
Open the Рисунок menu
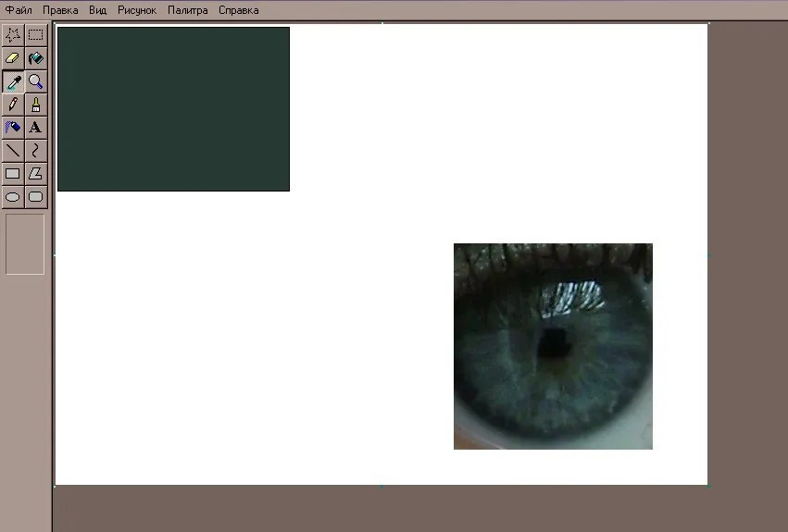pyautogui.click(x=137, y=10)
